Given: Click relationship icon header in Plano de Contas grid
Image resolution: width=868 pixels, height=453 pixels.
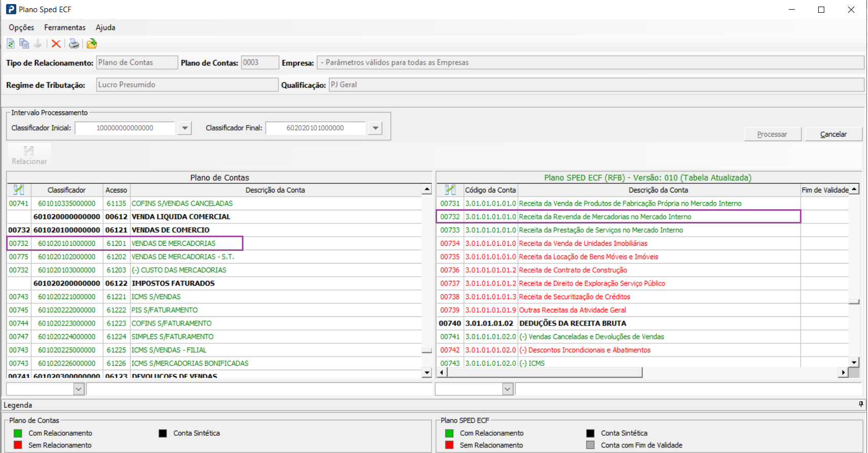Looking at the screenshot, I should click(19, 190).
